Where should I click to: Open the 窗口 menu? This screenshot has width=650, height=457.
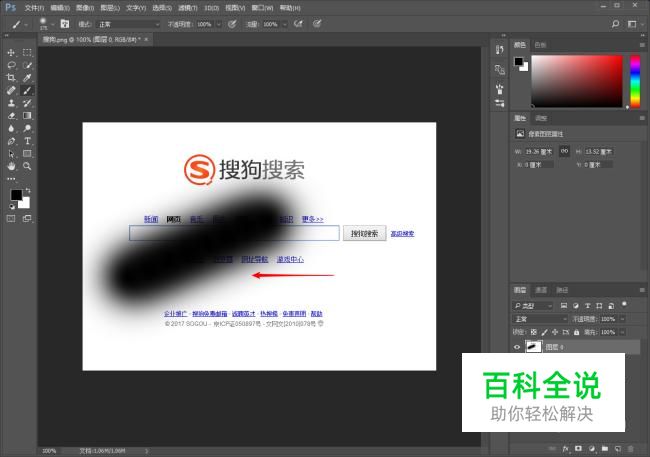coord(262,8)
